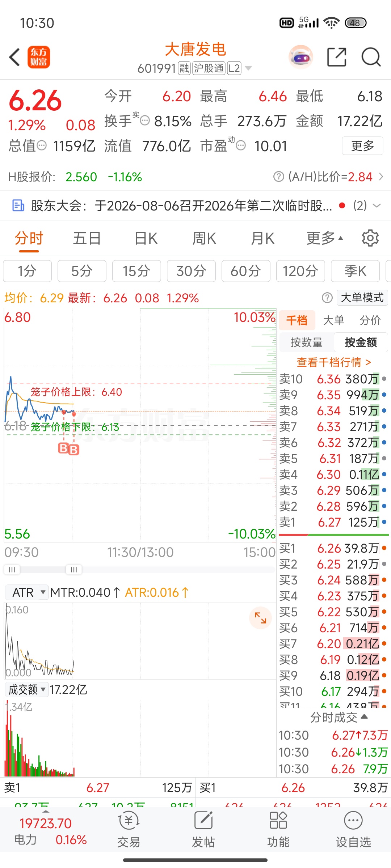391x868 pixels.
Task: Switch to 五日 chart tab
Action: pyautogui.click(x=87, y=238)
